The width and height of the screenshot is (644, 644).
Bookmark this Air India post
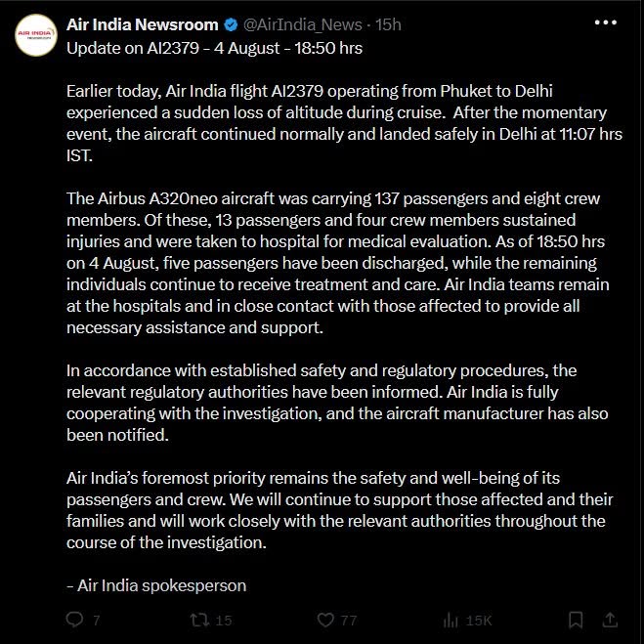pyautogui.click(x=576, y=620)
